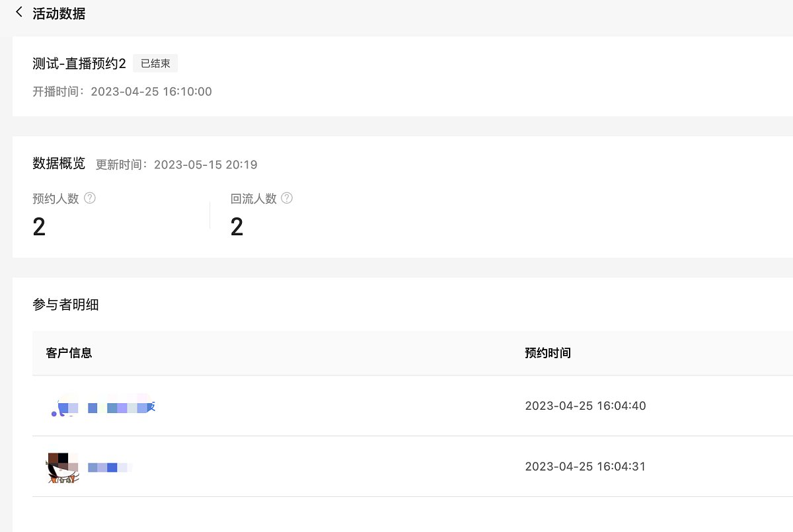Click the 2023-04-25 16:04:40 reservation time
Viewport: 793px width, 532px height.
coord(585,406)
